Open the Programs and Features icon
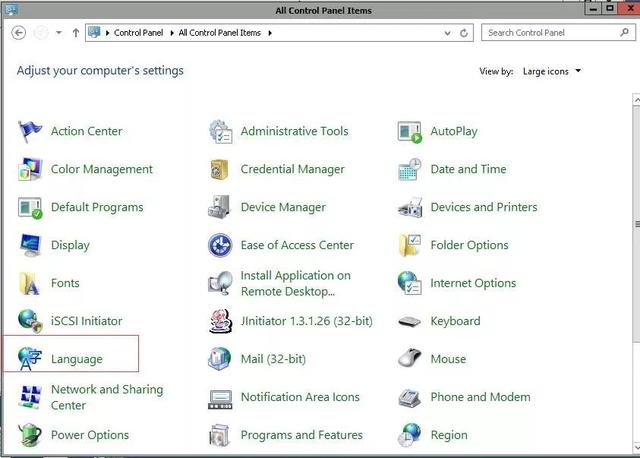 (x=220, y=436)
